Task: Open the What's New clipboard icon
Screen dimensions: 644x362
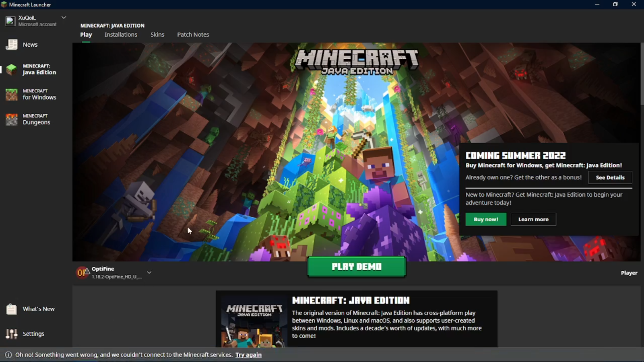Action: point(12,309)
